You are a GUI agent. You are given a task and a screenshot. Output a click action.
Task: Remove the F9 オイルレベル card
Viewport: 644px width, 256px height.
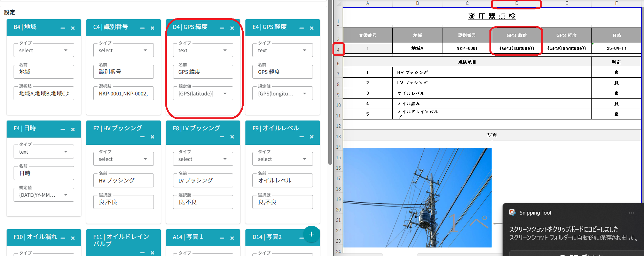tap(312, 137)
